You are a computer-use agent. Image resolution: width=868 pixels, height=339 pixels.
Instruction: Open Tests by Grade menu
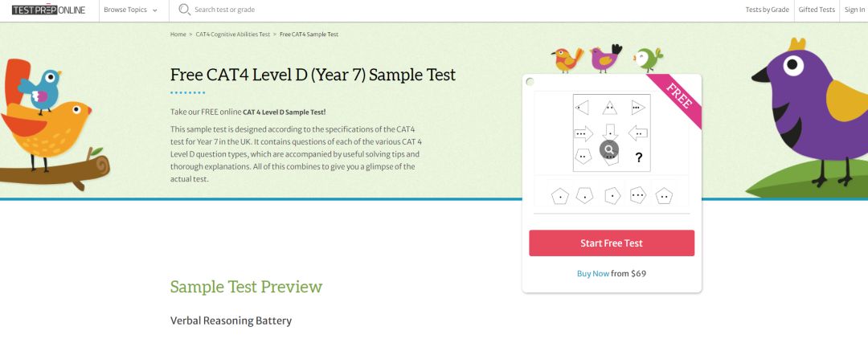pyautogui.click(x=767, y=10)
